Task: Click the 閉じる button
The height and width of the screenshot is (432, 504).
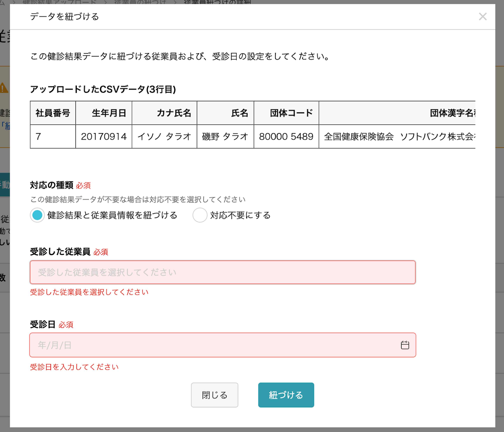Action: (215, 395)
